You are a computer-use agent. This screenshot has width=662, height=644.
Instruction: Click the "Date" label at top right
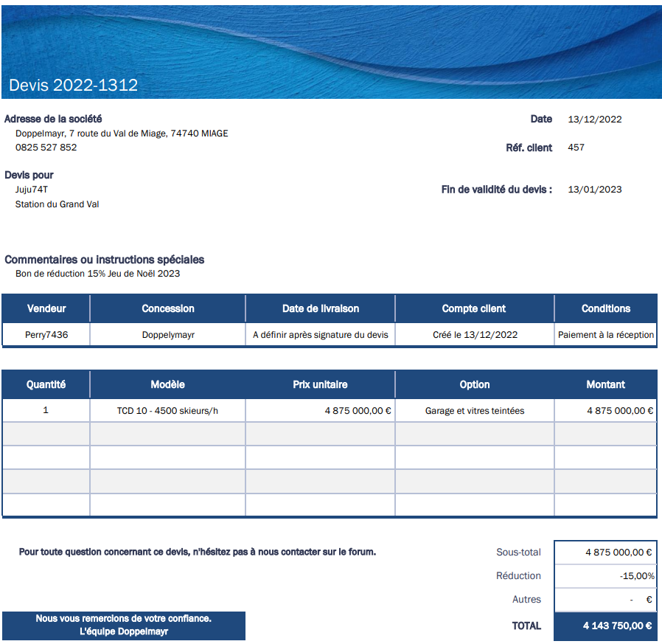click(541, 120)
